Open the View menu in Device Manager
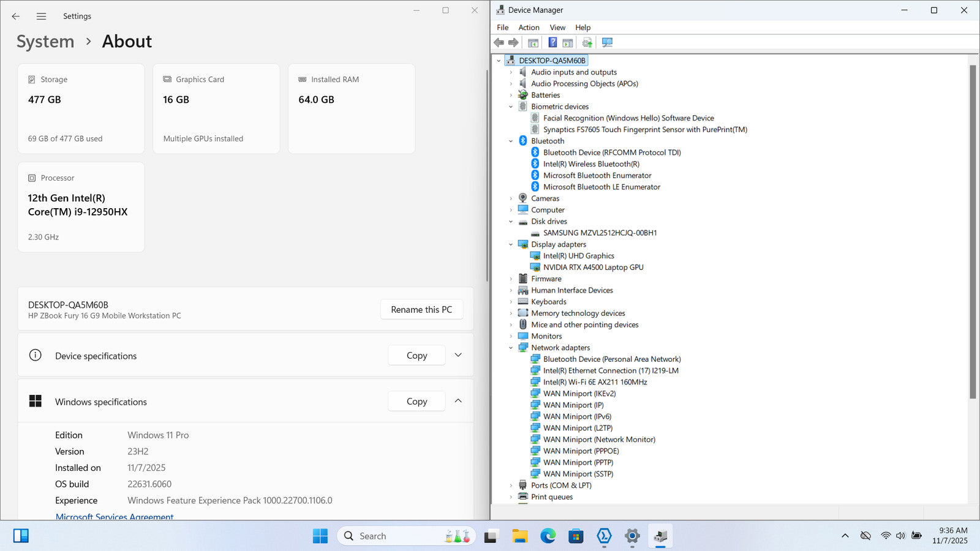The width and height of the screenshot is (980, 551). [557, 28]
